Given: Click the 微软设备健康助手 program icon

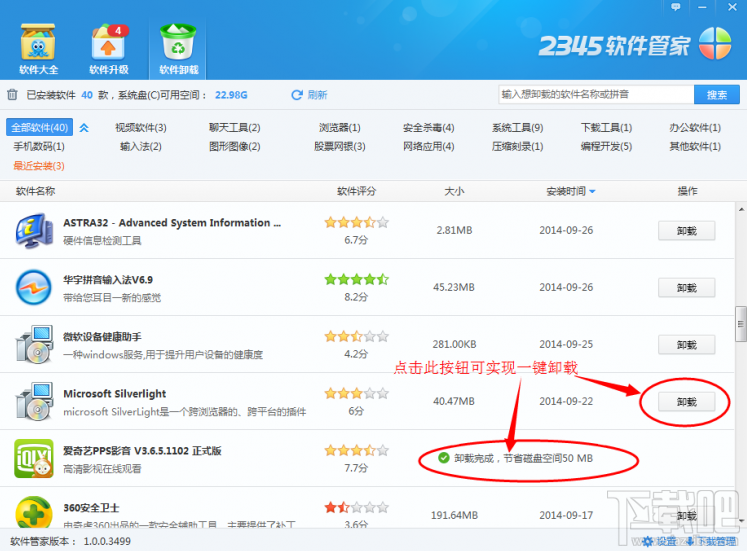Looking at the screenshot, I should click(x=34, y=345).
